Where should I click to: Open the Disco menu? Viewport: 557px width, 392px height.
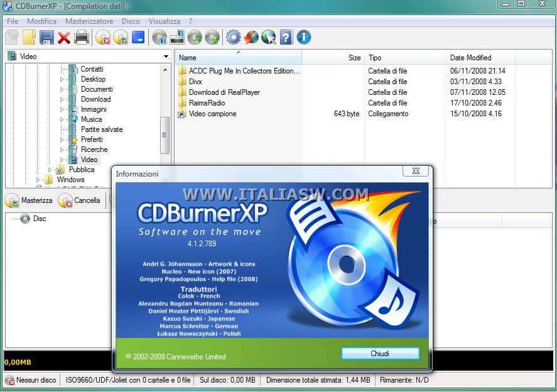pyautogui.click(x=131, y=21)
